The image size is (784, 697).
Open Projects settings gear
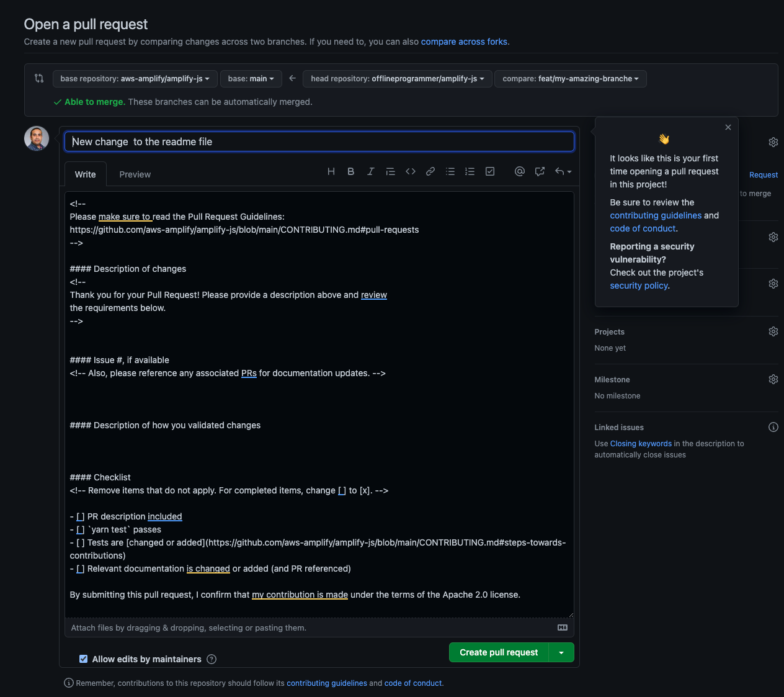(773, 331)
